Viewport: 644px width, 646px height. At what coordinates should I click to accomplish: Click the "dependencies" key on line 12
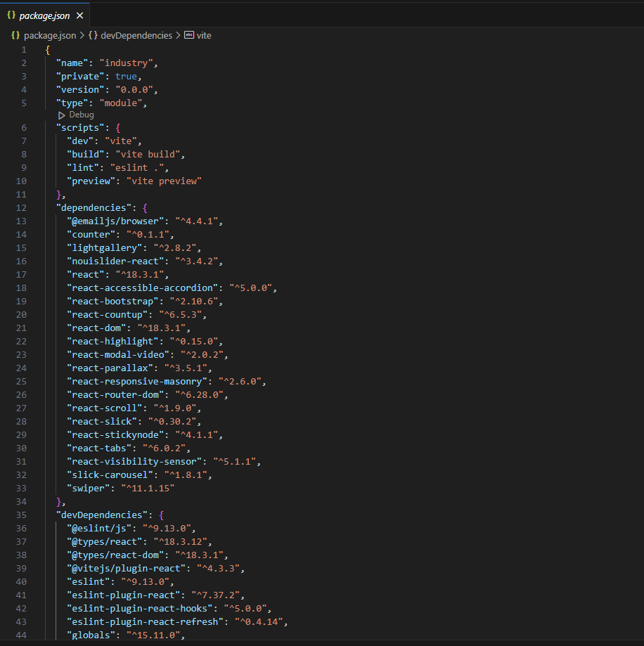pyautogui.click(x=94, y=207)
